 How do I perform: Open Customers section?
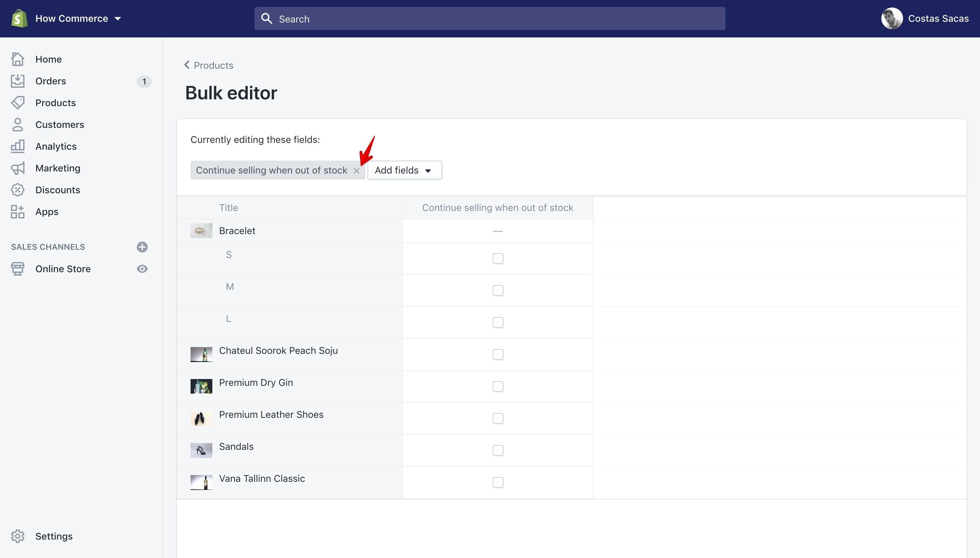(x=60, y=125)
